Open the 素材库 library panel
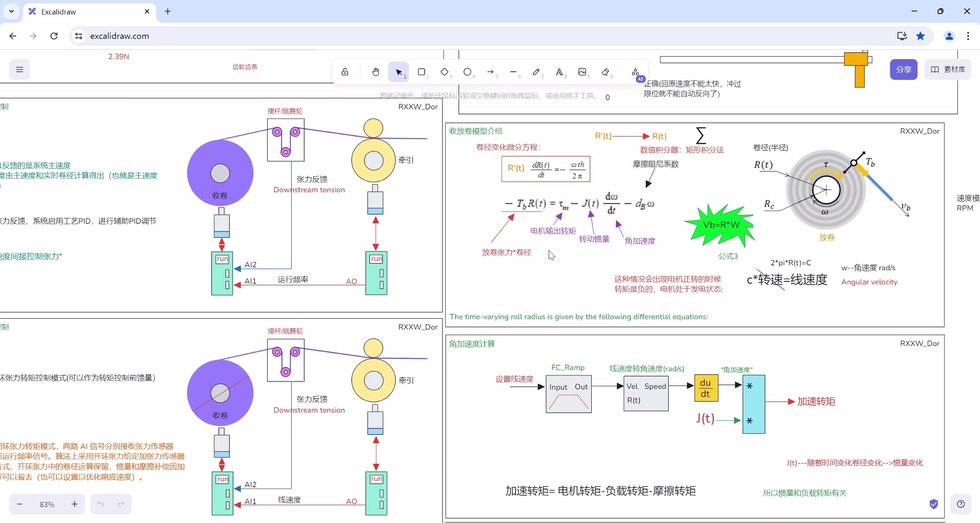Screen dimensions: 980x523 [x=948, y=70]
